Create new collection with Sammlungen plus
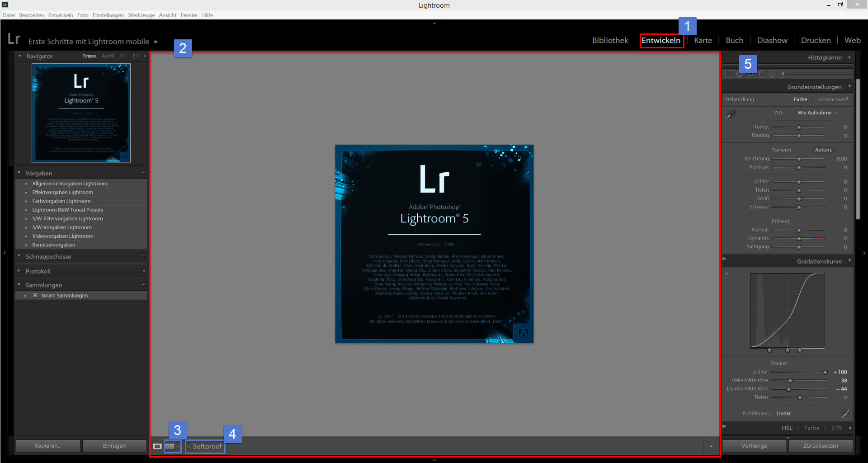This screenshot has height=463, width=868. tap(144, 285)
